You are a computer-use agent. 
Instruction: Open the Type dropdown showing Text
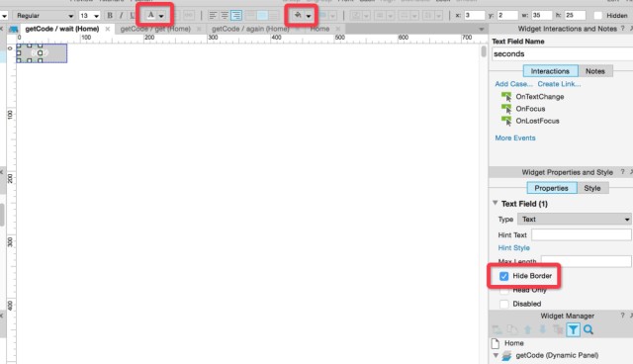[x=574, y=220]
